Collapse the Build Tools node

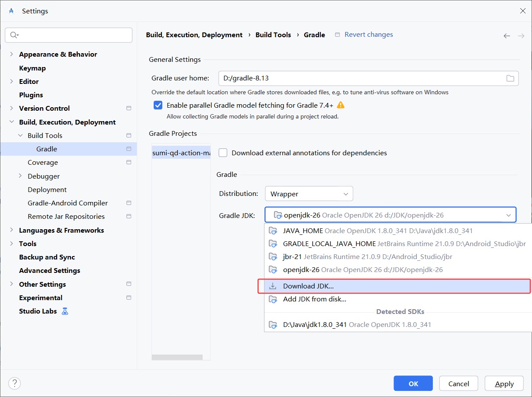pos(20,135)
